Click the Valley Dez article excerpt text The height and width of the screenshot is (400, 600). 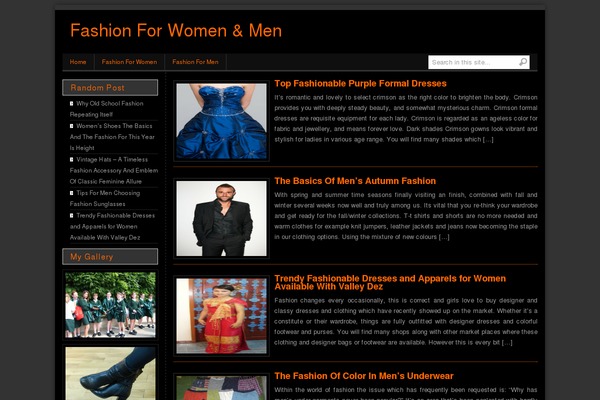pos(406,322)
